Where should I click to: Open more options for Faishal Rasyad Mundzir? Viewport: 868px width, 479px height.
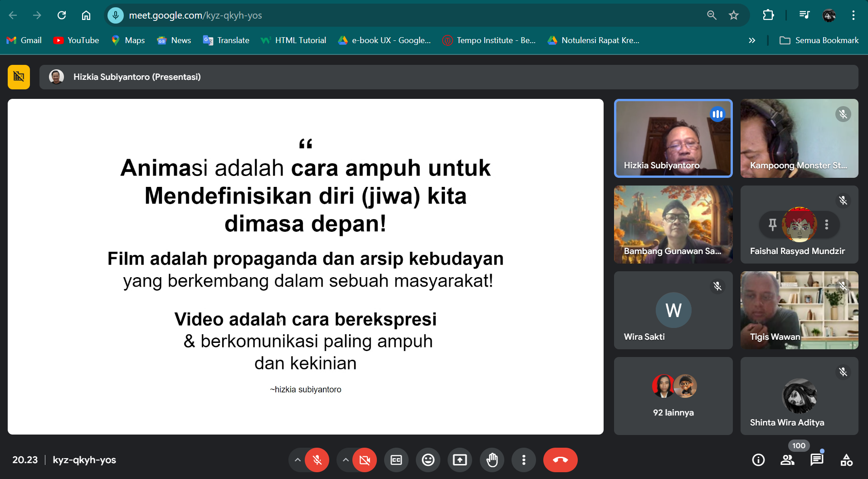[827, 224]
